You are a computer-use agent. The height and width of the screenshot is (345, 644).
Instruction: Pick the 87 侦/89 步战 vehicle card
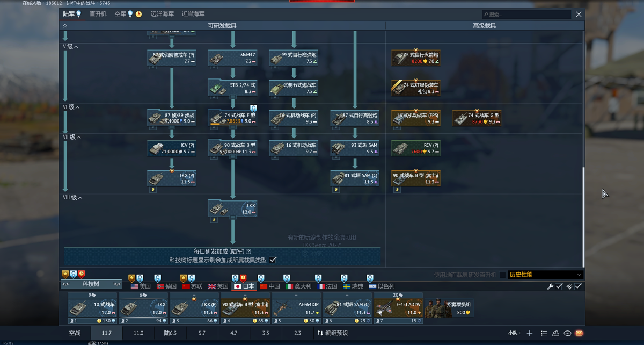[172, 118]
